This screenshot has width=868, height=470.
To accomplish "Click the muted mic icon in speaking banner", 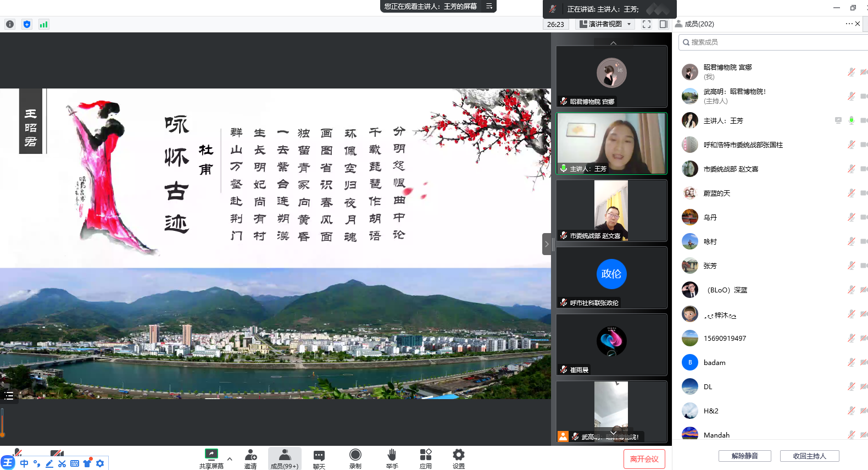I will coord(553,9).
